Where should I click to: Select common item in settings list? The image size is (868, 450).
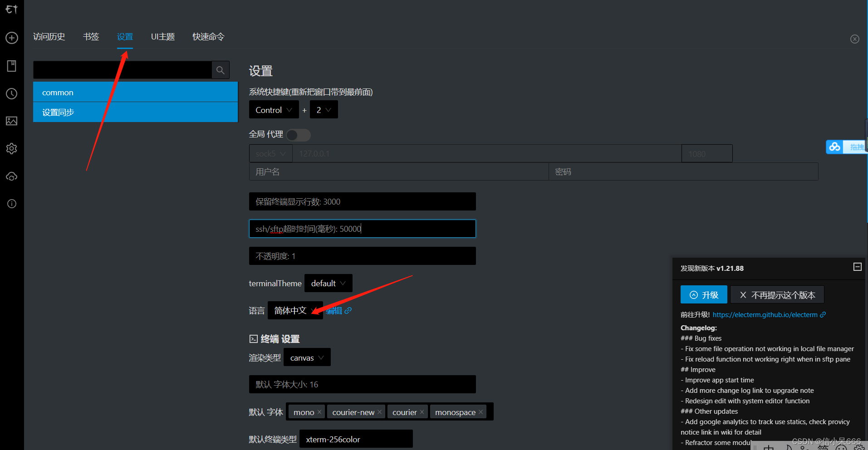click(x=136, y=92)
